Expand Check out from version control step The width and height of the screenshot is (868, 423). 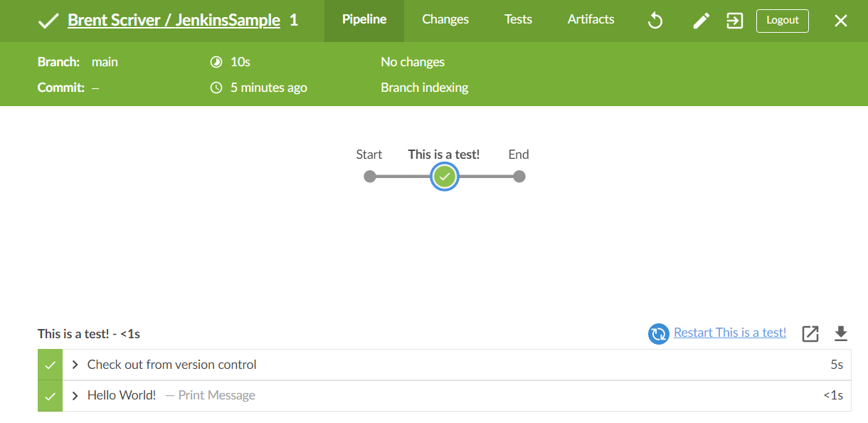click(75, 365)
